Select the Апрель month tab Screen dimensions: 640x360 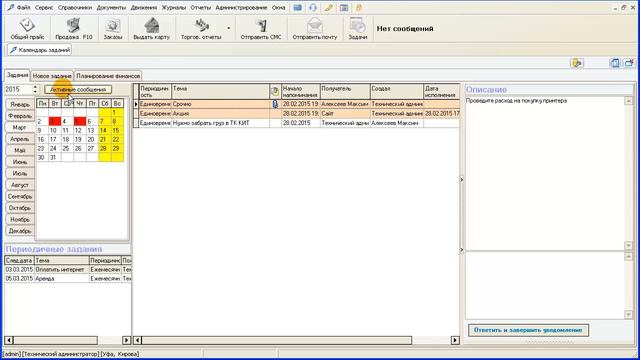tap(20, 139)
